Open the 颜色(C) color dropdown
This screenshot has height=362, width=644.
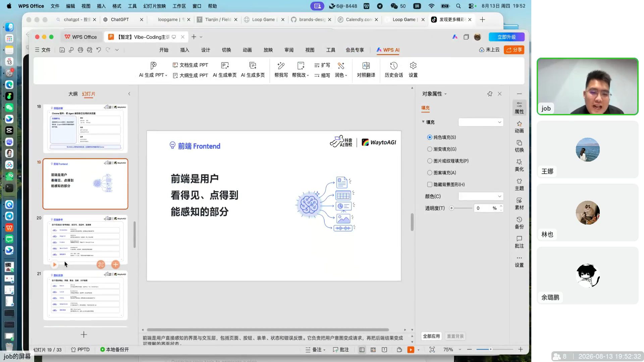click(481, 196)
